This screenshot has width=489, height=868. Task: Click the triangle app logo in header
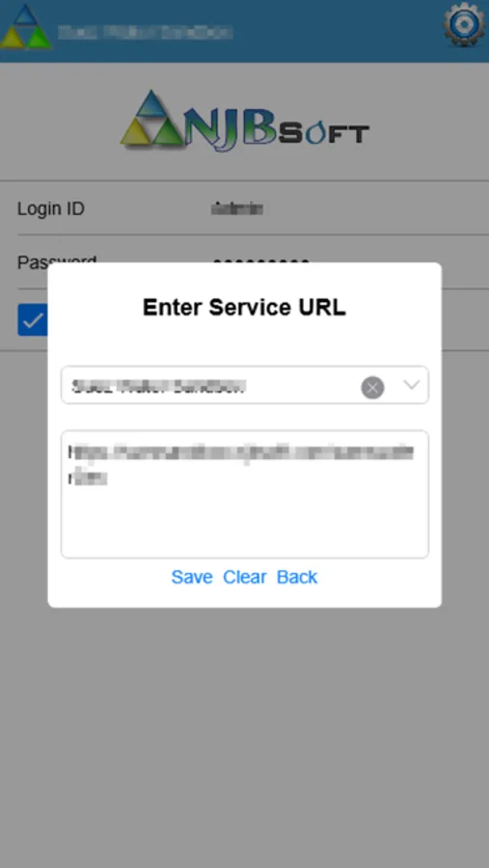(25, 27)
